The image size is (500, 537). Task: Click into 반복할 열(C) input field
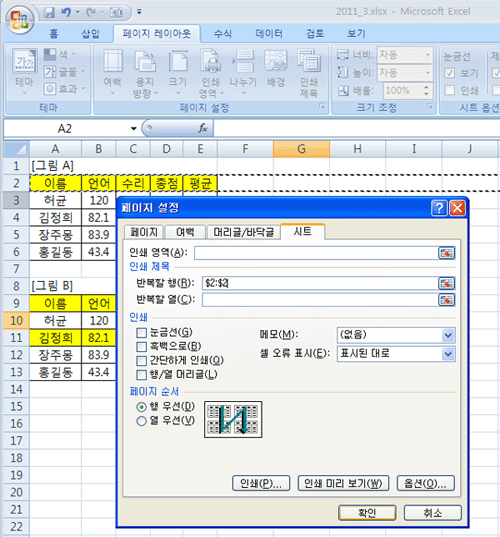click(x=320, y=300)
